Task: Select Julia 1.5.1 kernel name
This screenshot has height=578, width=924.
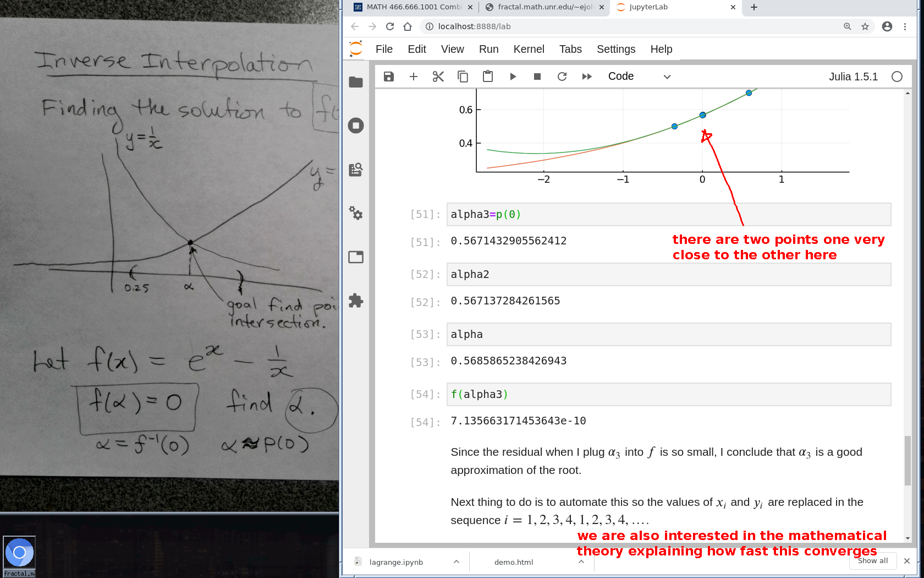Action: pos(853,77)
